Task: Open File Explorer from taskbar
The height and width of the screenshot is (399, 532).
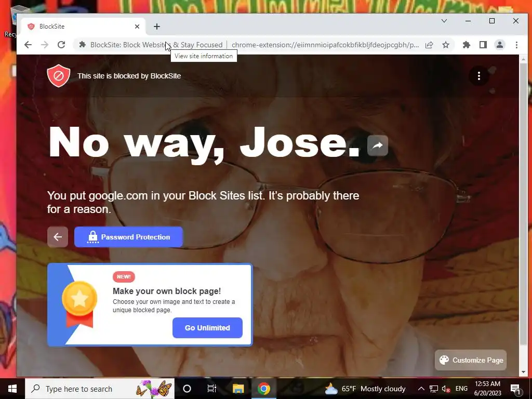Action: coord(238,389)
